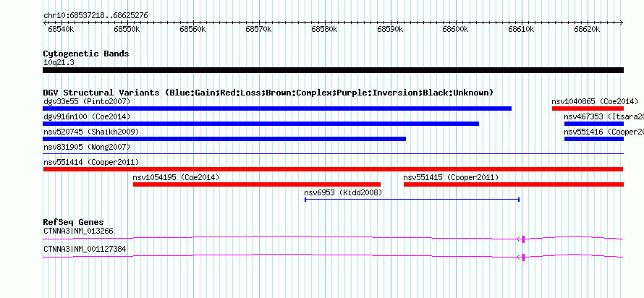Click the exon block on CTNNA3|NM_001127384
Screen dimensions: 644x298
pos(523,257)
